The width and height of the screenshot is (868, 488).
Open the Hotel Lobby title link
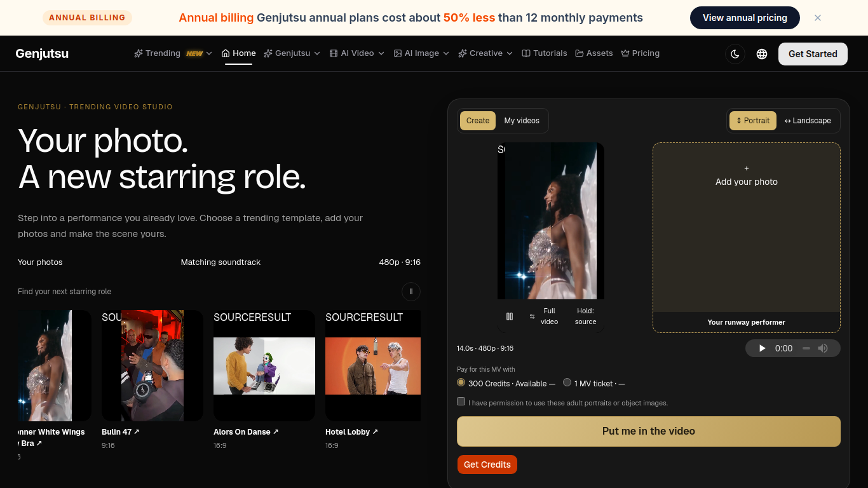(x=351, y=432)
